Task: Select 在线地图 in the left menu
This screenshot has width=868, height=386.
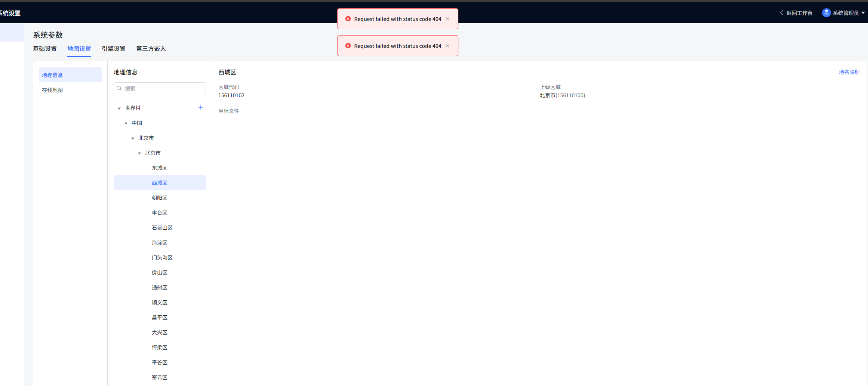Action: (52, 90)
